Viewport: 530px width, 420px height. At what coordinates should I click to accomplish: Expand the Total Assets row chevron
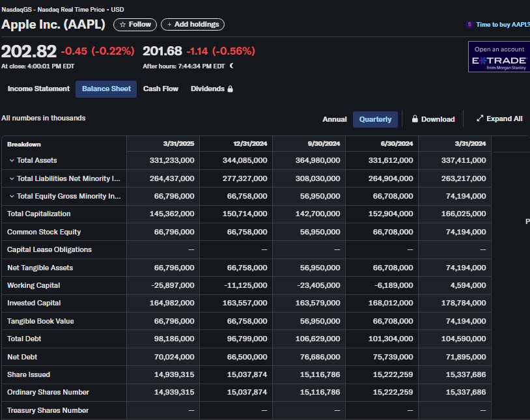click(12, 161)
